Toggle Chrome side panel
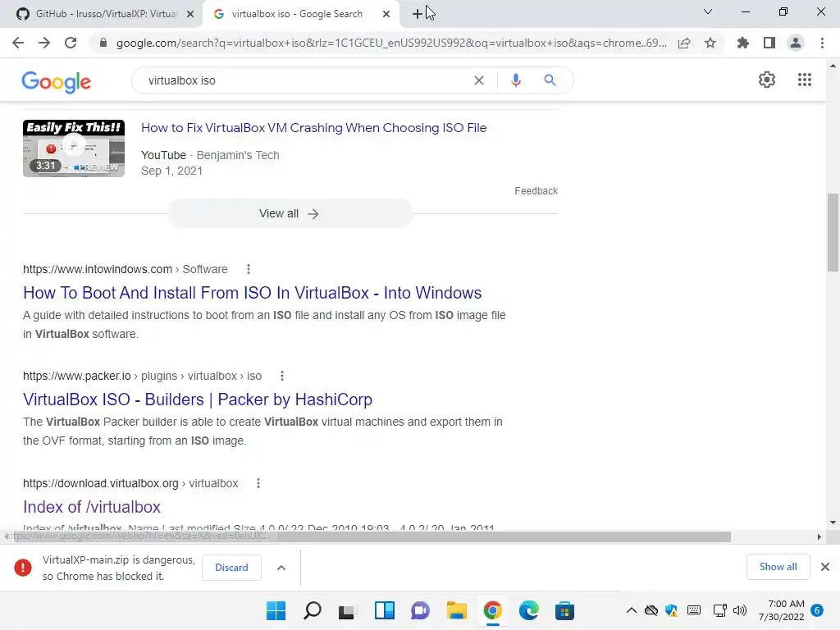The height and width of the screenshot is (630, 840). tap(769, 43)
